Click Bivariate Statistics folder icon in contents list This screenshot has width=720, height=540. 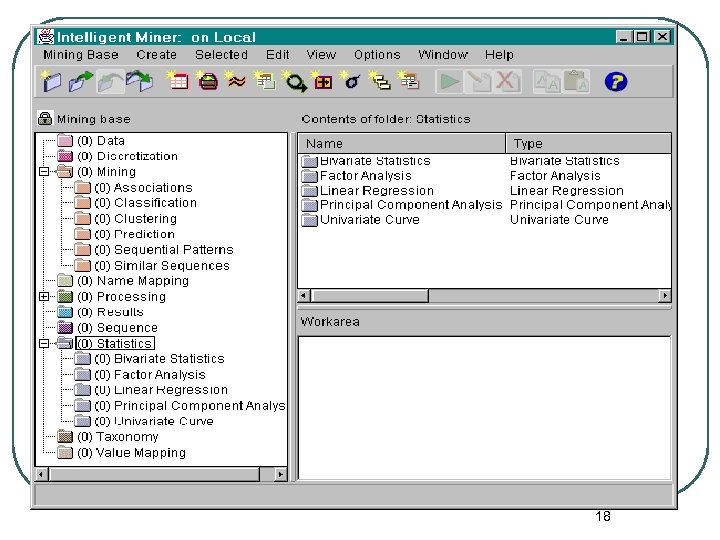pos(309,161)
